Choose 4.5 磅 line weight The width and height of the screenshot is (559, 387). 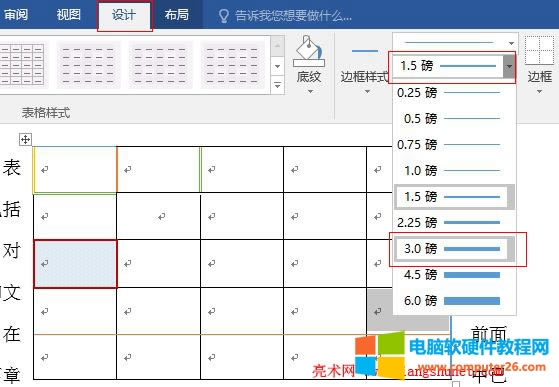[455, 275]
